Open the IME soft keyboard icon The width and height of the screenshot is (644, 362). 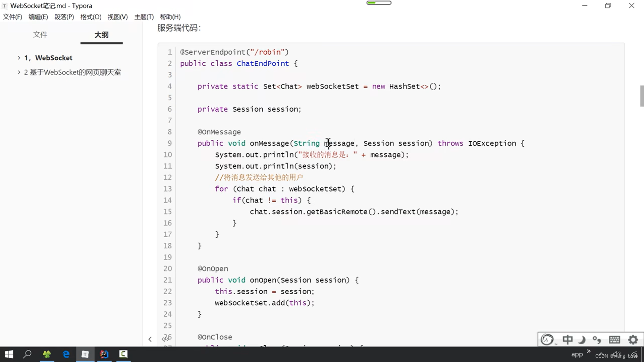pos(614,340)
